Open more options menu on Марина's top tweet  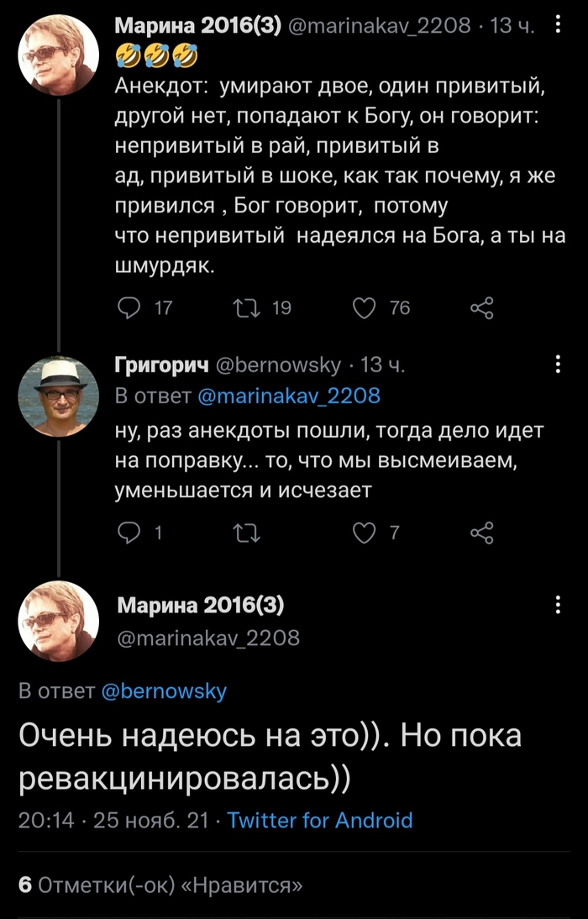[x=557, y=24]
